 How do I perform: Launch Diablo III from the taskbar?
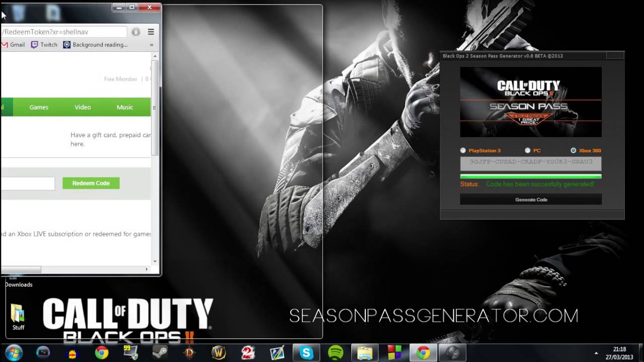tap(190, 353)
